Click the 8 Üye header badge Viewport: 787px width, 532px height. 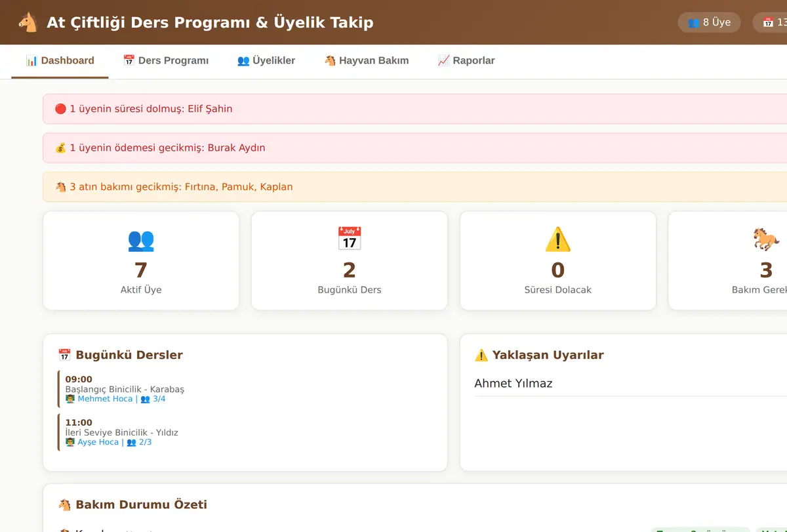(x=709, y=22)
